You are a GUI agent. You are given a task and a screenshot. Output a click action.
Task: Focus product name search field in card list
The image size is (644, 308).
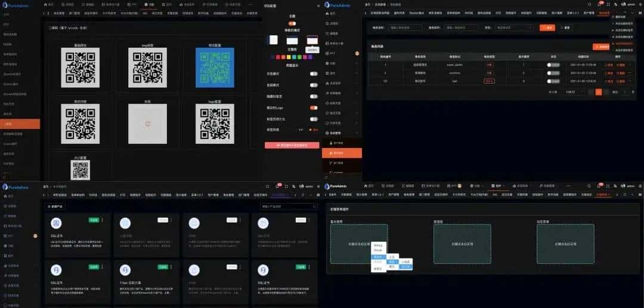tap(289, 207)
